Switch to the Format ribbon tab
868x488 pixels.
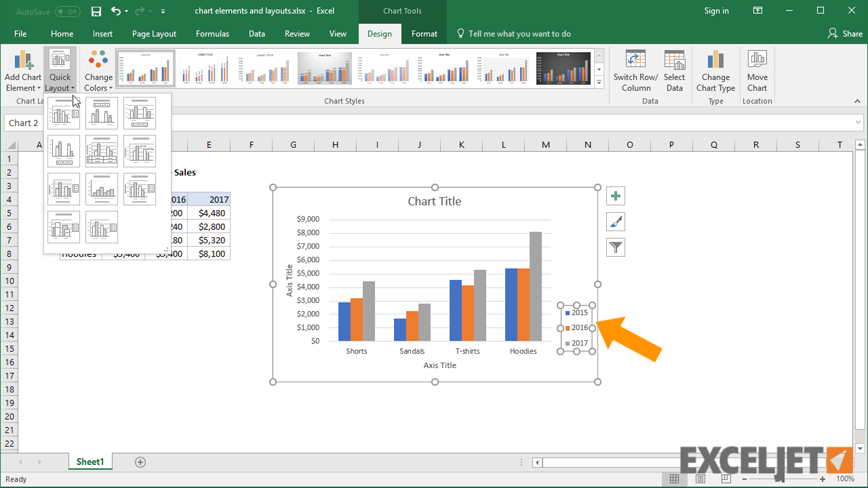pos(424,33)
